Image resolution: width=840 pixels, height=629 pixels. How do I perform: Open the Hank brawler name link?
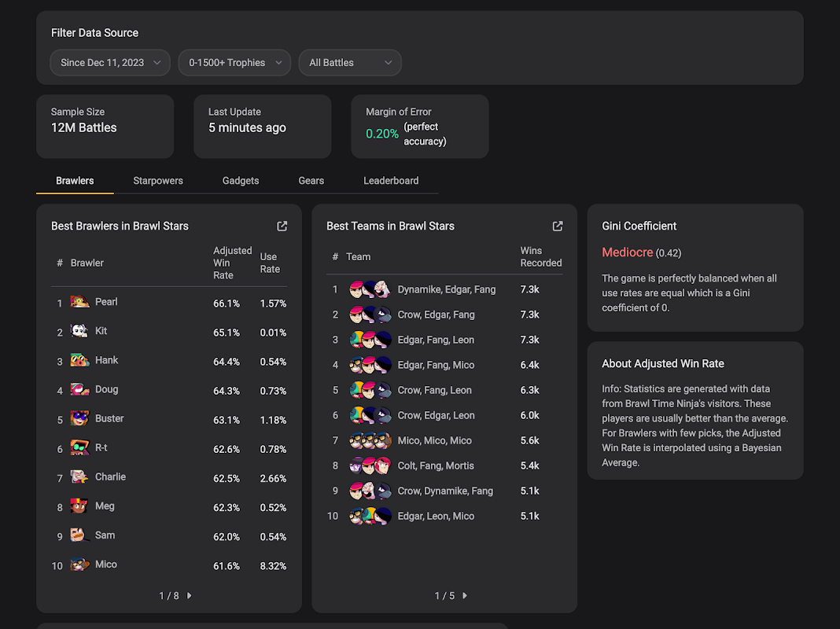[x=107, y=360]
